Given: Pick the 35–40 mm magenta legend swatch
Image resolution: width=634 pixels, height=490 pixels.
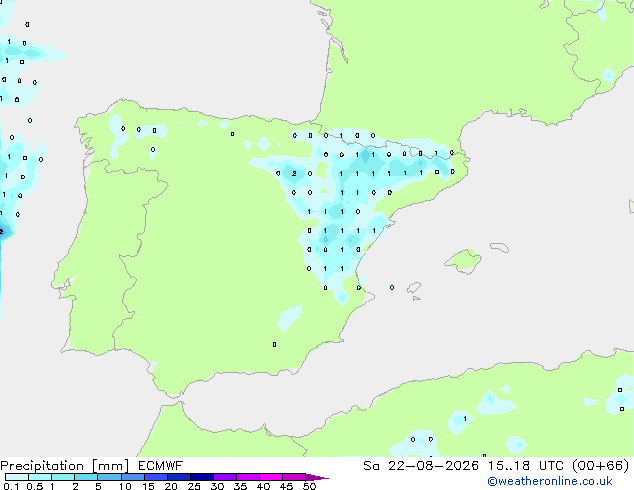Looking at the screenshot, I should click(x=248, y=477).
